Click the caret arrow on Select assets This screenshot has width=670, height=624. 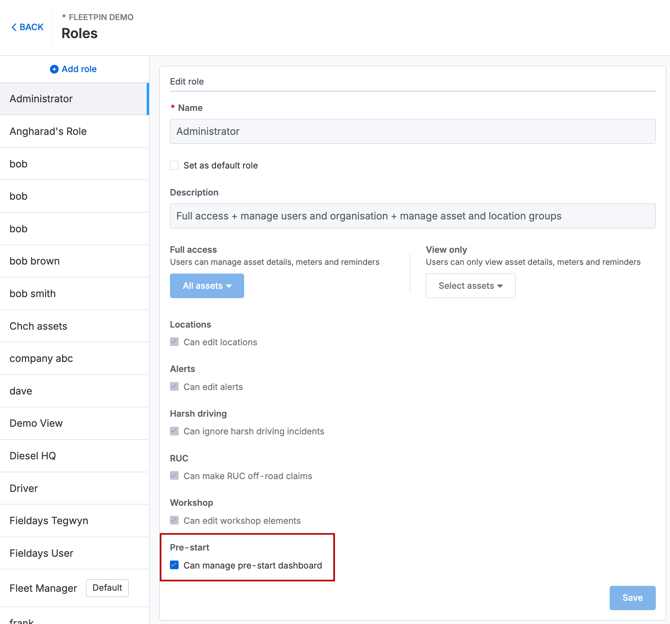[x=500, y=286]
